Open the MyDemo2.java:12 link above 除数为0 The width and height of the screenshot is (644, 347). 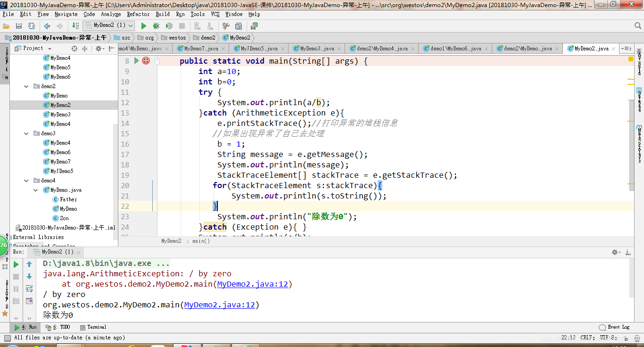point(220,305)
